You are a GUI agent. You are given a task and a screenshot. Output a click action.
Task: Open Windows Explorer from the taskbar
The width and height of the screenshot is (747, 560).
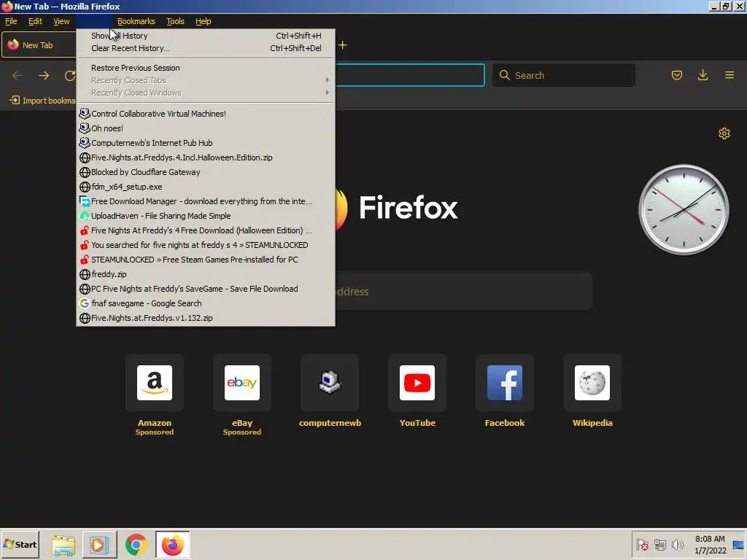point(63,545)
